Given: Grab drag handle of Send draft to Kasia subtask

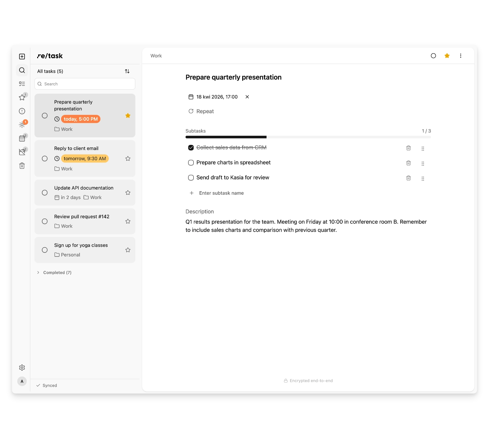Looking at the screenshot, I should point(423,178).
